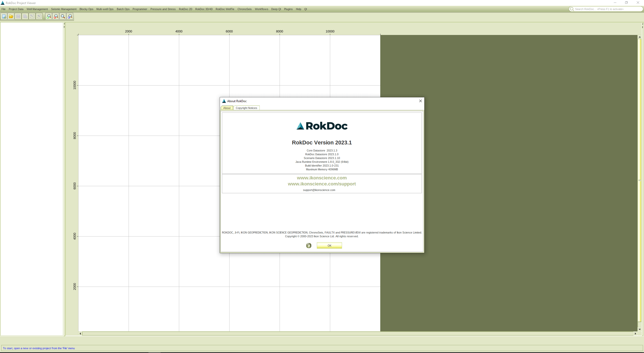Click the right-edge panel collapse arrow
The image size is (644, 353).
coord(642,24)
